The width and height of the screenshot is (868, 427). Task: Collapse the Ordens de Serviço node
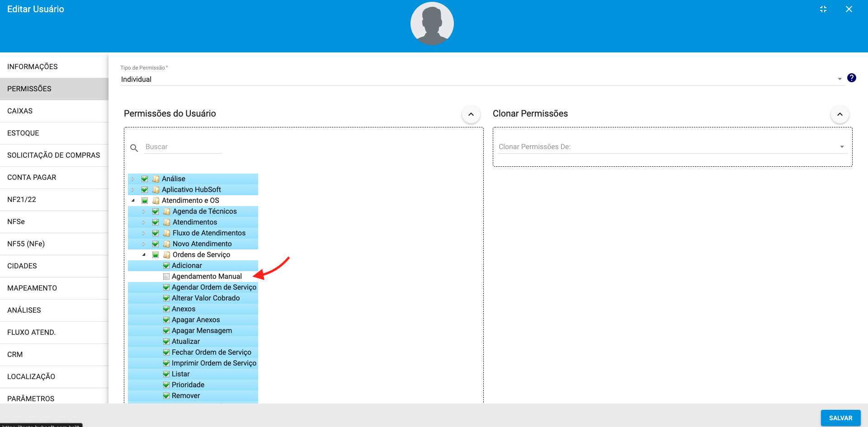(144, 254)
